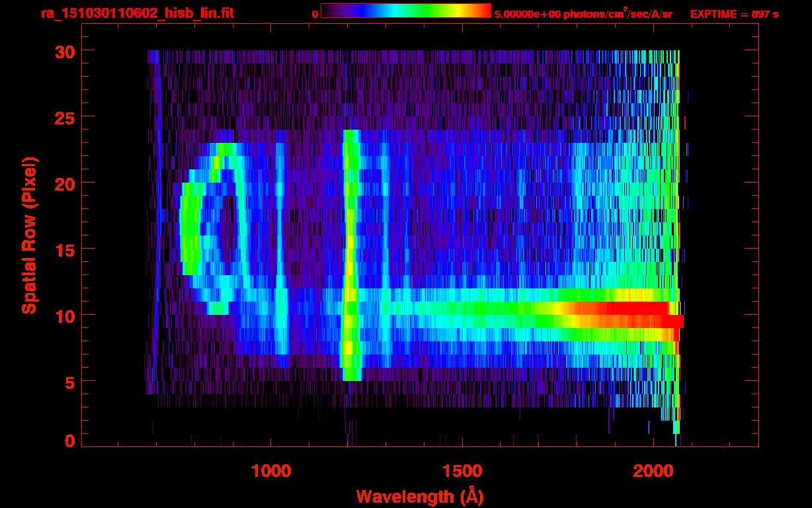Click the 2000 wavelength tick label
The height and width of the screenshot is (508, 812).
653,470
